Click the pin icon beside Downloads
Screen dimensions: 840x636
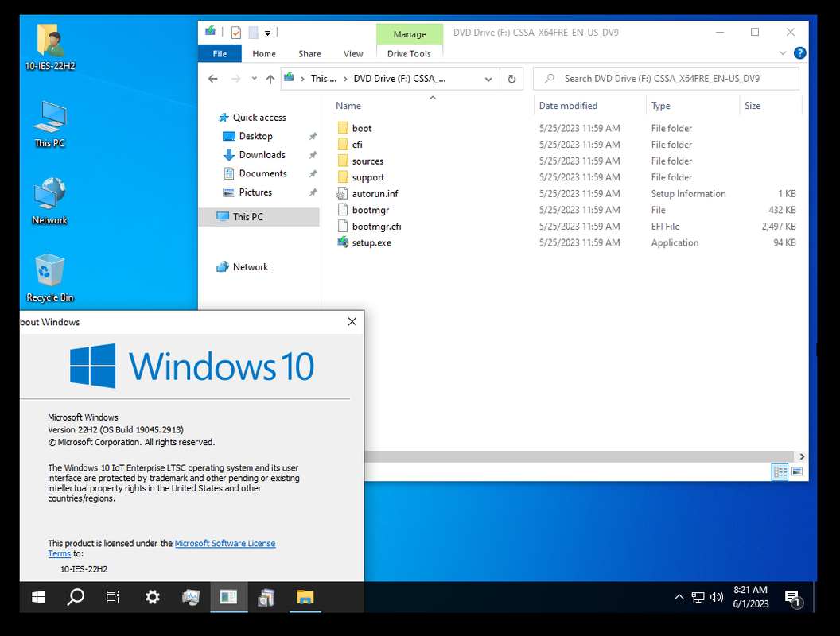point(313,155)
